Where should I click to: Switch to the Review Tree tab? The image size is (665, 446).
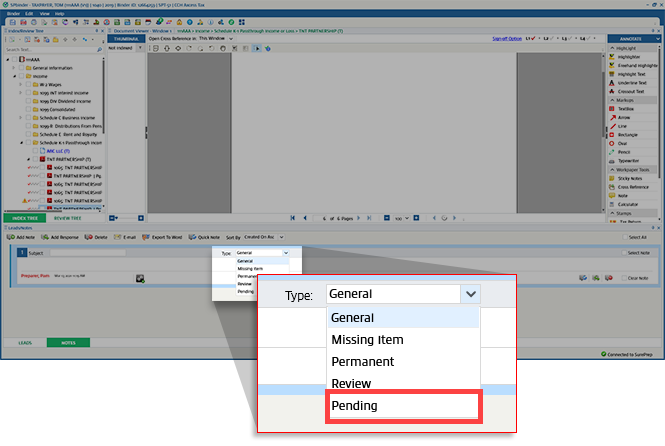click(x=68, y=217)
